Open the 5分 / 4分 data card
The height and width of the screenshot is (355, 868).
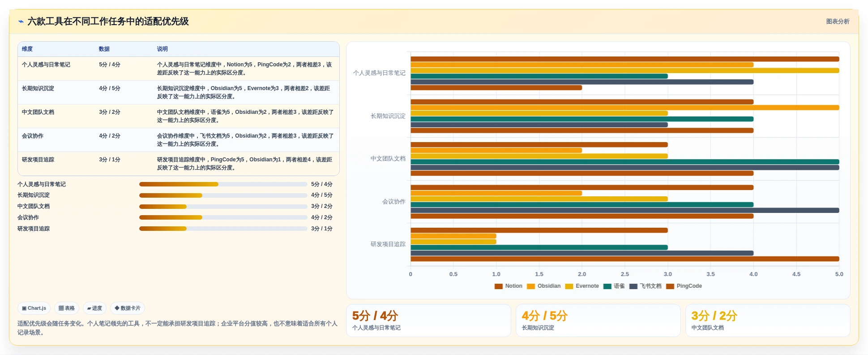tap(428, 320)
